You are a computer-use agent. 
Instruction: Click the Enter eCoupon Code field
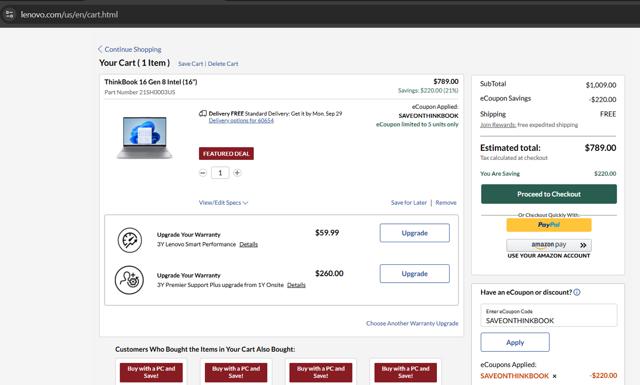click(549, 315)
